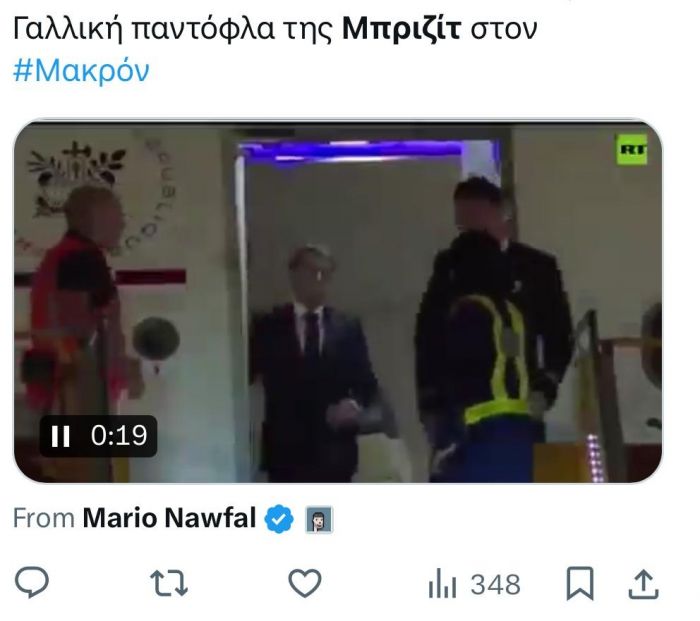Open Mario Nawfal's profile
The image size is (700, 621).
click(169, 518)
